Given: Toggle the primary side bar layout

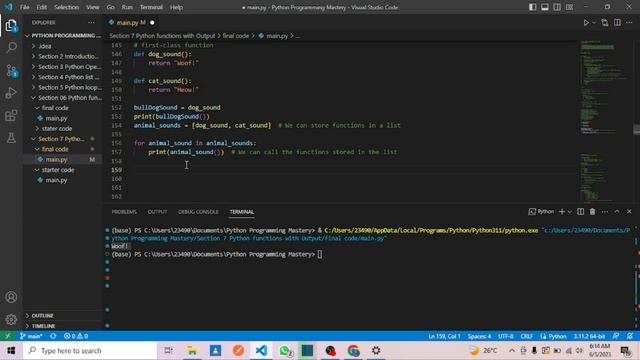Looking at the screenshot, I should 533,7.
